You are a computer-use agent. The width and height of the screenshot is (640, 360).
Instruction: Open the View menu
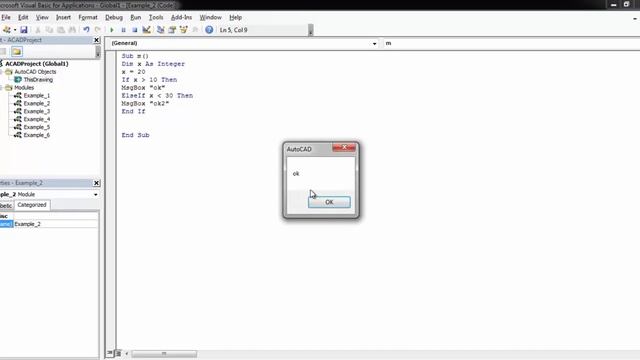pos(42,18)
